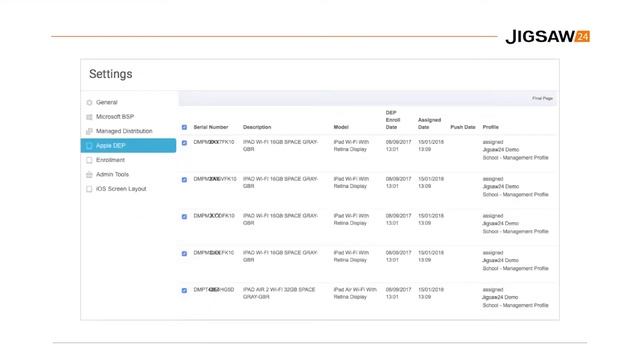Click the Managed Distribution icon
Image resolution: width=640 pixels, height=360 pixels.
[89, 131]
